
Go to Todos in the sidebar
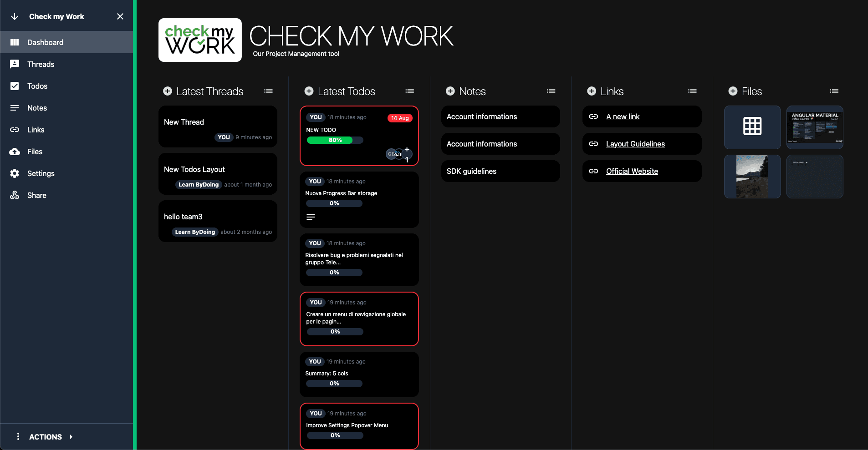click(37, 86)
